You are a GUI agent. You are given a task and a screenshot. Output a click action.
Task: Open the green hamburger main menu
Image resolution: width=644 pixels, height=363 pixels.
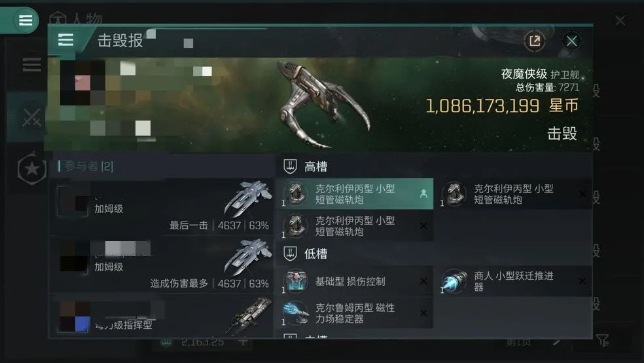pyautogui.click(x=25, y=20)
